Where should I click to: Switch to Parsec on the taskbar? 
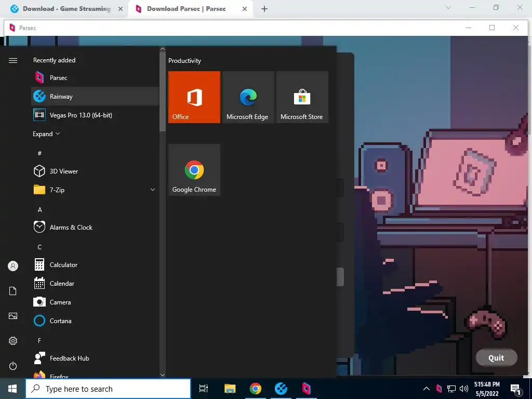pos(307,389)
